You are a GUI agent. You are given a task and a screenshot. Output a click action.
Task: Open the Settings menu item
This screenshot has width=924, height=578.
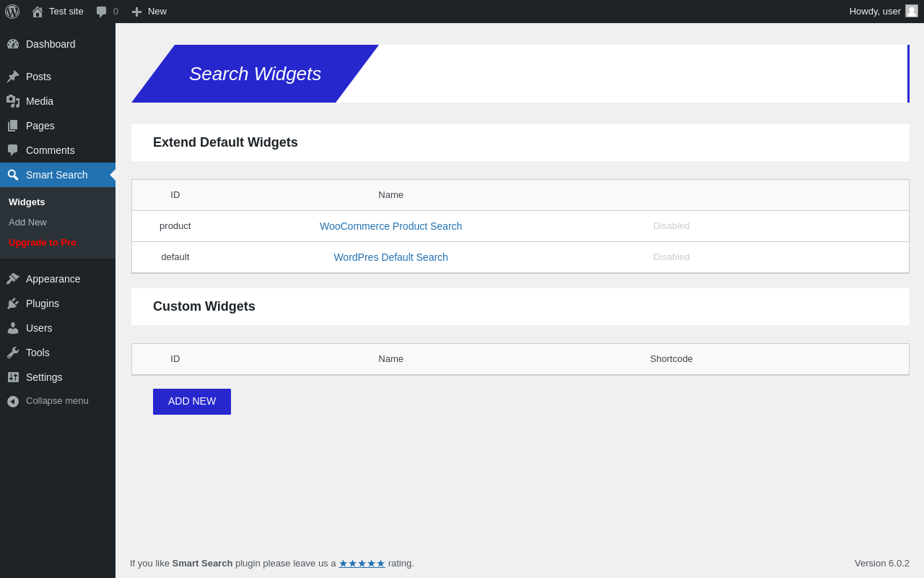(x=58, y=377)
